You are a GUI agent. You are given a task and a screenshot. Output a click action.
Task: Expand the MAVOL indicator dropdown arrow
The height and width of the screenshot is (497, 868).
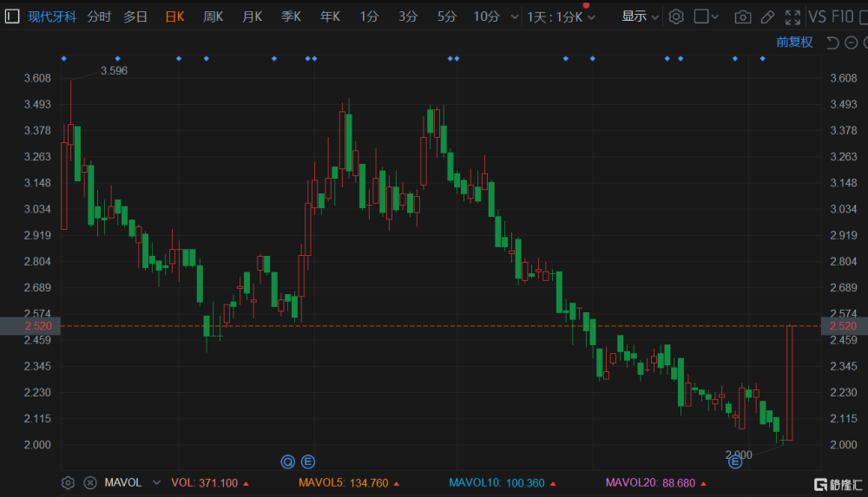[x=156, y=482]
